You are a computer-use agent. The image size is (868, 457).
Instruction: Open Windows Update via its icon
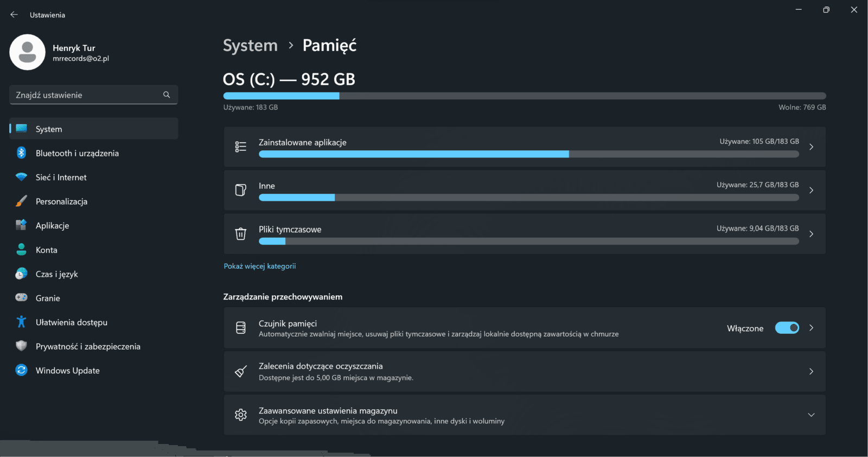coord(21,370)
